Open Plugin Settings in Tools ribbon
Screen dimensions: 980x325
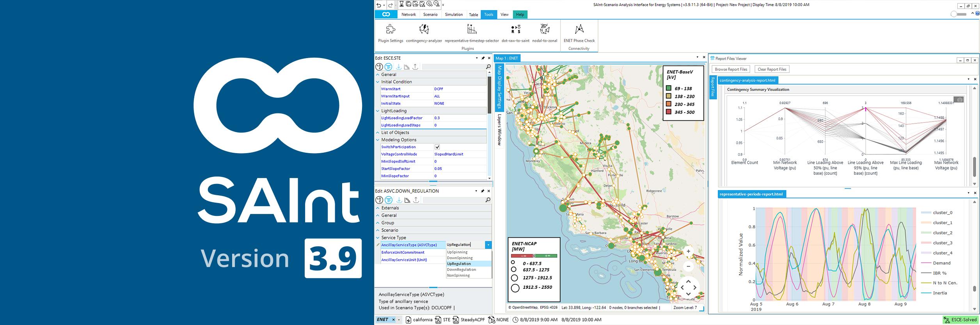(x=391, y=33)
